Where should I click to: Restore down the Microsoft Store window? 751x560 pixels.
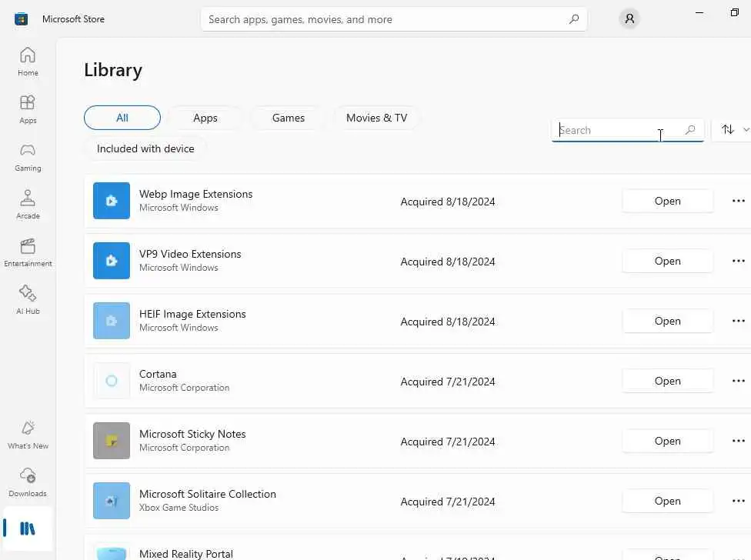tap(735, 12)
